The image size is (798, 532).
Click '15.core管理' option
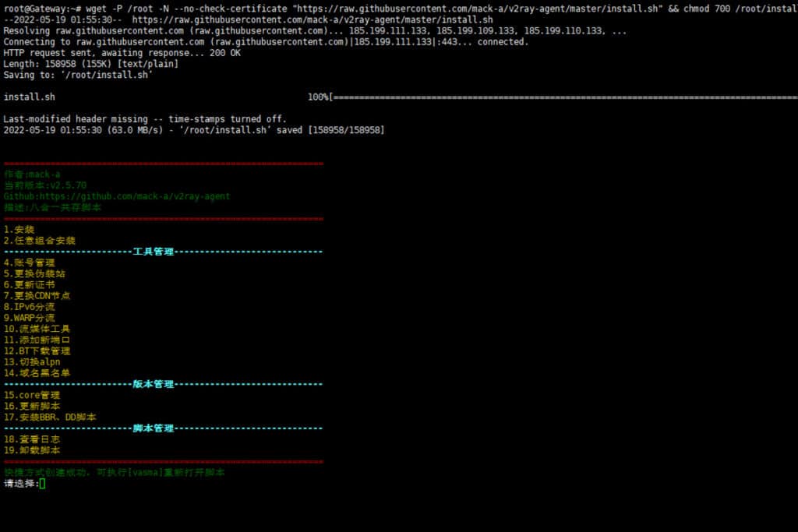coord(32,395)
